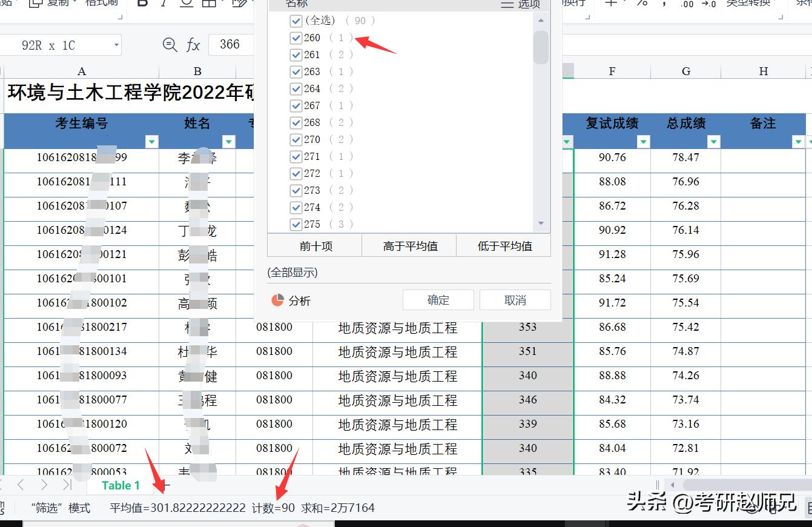Click the 高于平均值 filter button
This screenshot has width=812, height=527.
[409, 245]
